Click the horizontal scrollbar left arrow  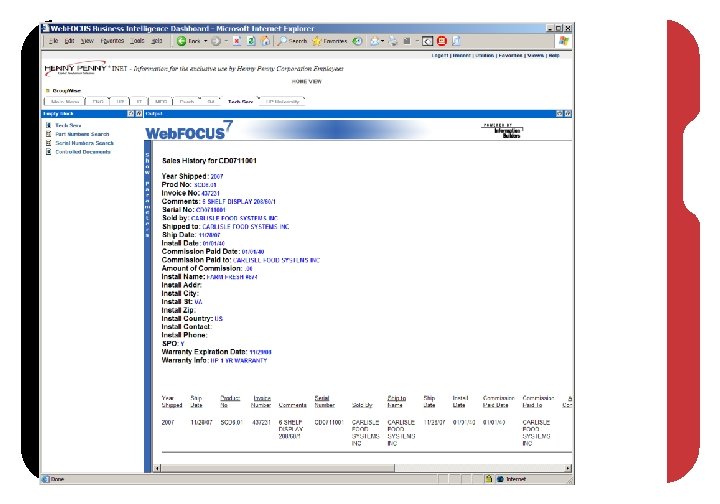[x=158, y=468]
